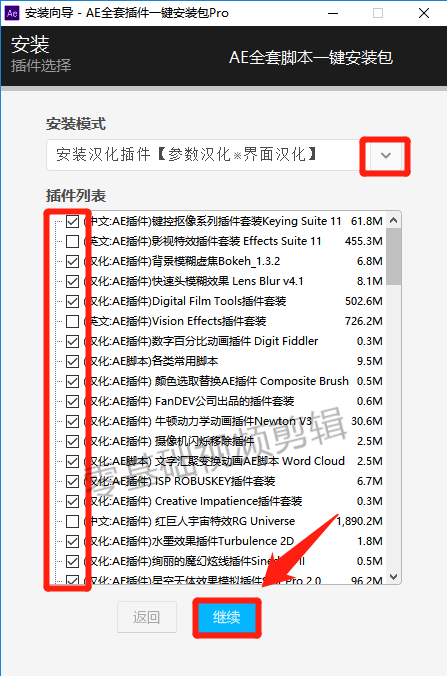The image size is (447, 676).
Task: Select row 文字汇聚变换动画AE脚本 Word Cloud
Action: click(x=214, y=461)
